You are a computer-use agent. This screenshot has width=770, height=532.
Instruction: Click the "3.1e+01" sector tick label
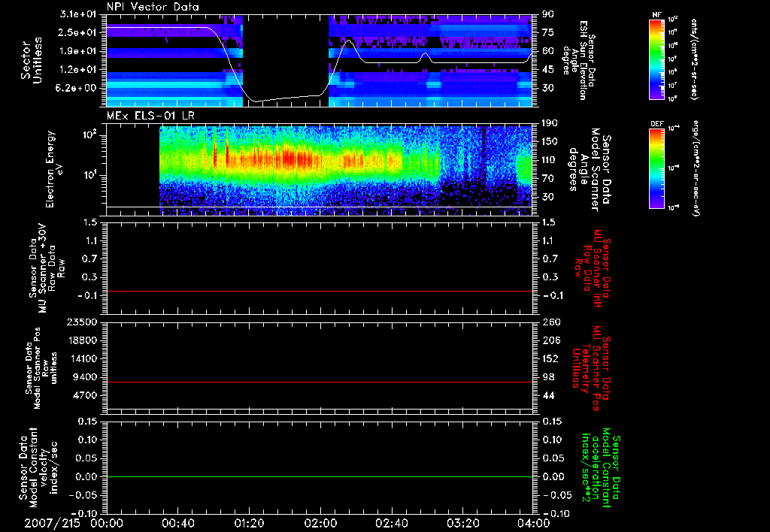[x=78, y=14]
